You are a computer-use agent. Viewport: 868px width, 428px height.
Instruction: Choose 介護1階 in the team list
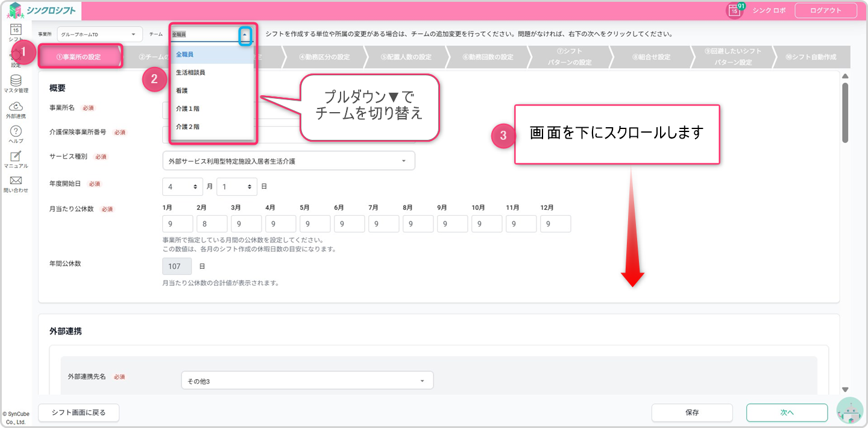pos(188,109)
